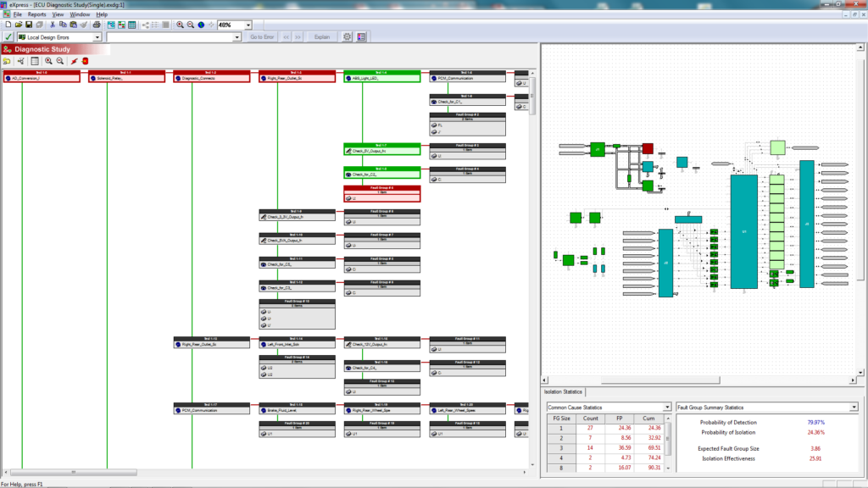Click the Cut scissors icon
Image resolution: width=868 pixels, height=488 pixels.
point(53,25)
